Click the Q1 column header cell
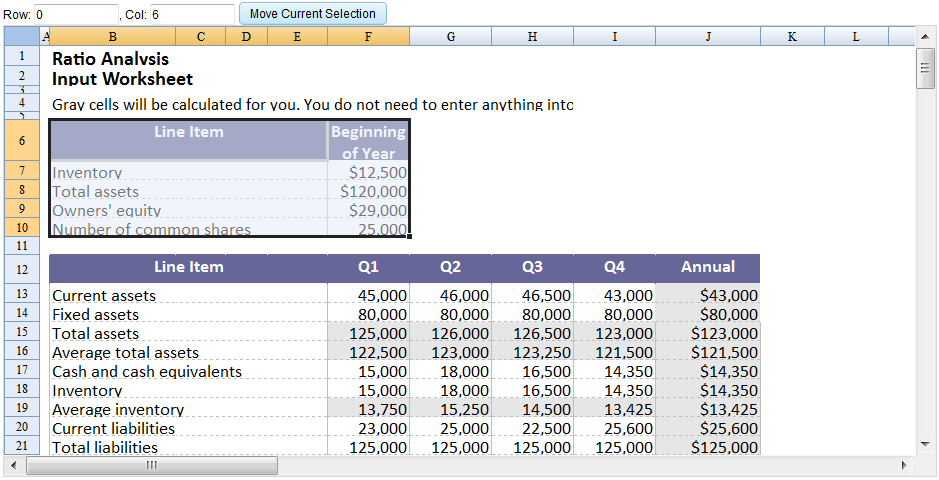 [368, 267]
